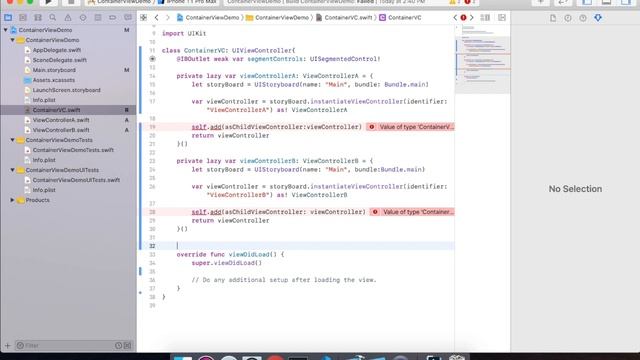Open ContainerViewDemo folder jump bar segment
This screenshot has height=360, width=640.
277,18
